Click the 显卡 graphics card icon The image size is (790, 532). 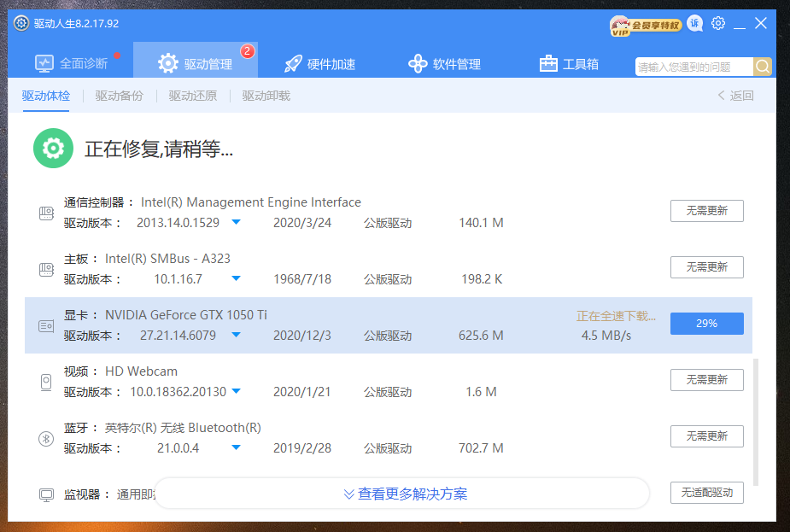click(x=46, y=326)
